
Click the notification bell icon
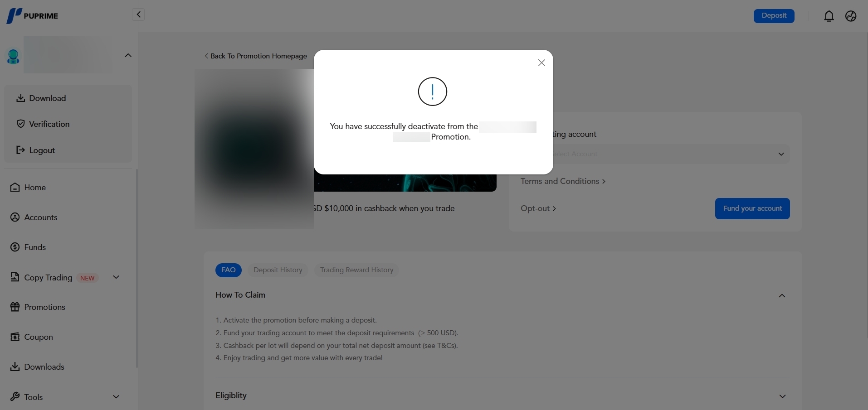[829, 16]
